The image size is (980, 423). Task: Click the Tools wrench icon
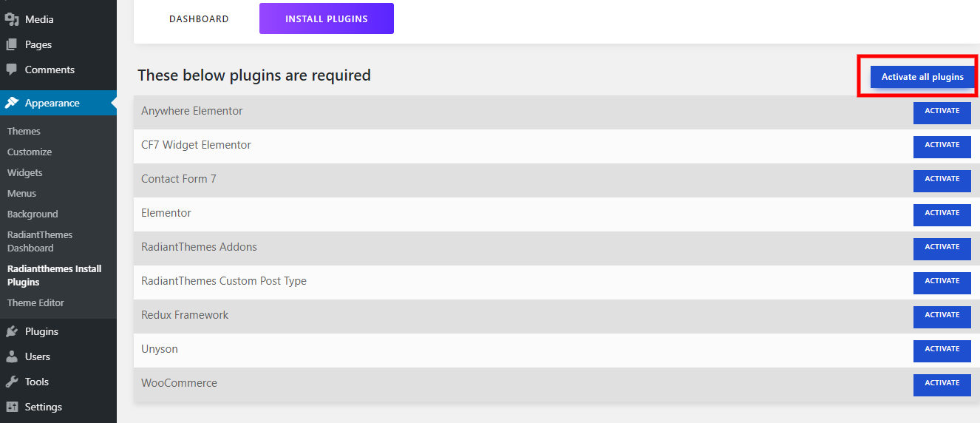click(12, 382)
